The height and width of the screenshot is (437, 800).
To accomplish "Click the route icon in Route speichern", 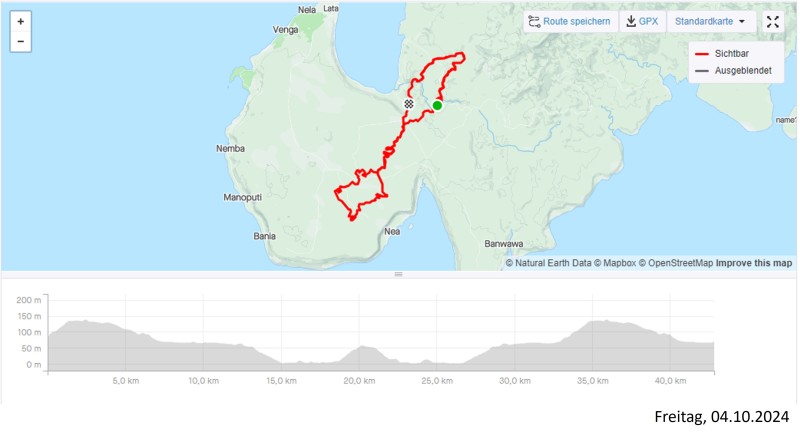I will click(534, 21).
